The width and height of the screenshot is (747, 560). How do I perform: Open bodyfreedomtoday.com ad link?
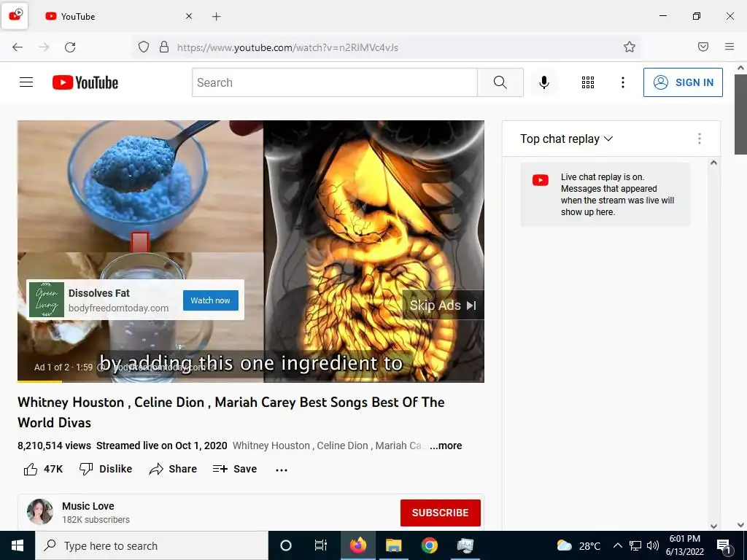119,308
